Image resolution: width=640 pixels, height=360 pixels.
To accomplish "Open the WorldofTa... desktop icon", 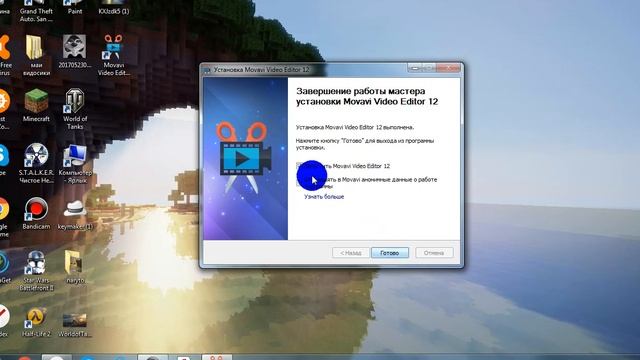I will 75,324.
